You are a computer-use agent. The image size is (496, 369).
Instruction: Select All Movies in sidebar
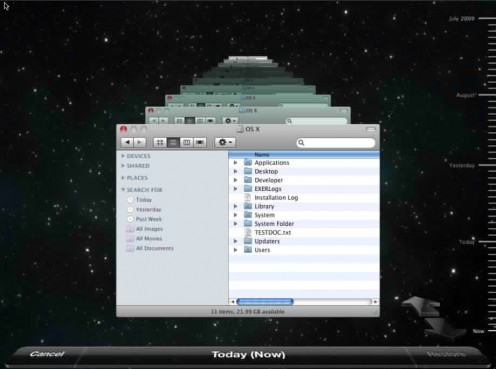click(x=149, y=238)
